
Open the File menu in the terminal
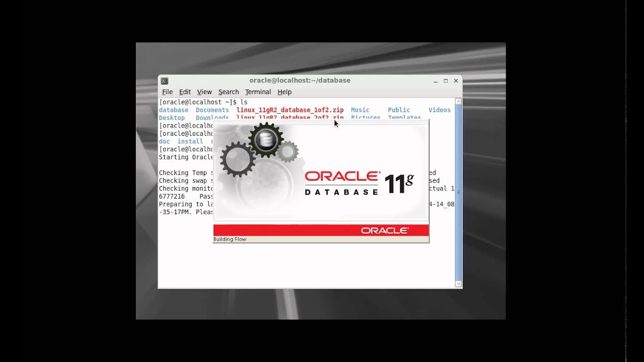(167, 92)
